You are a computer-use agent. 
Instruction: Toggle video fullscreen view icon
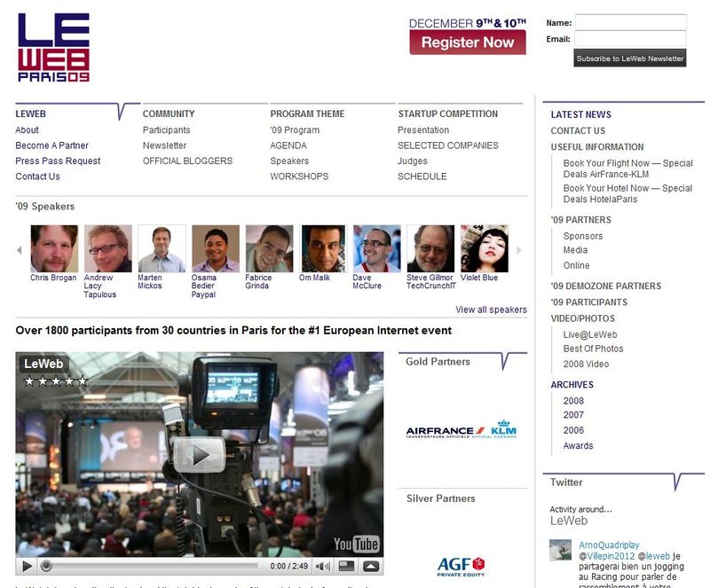[346, 566]
